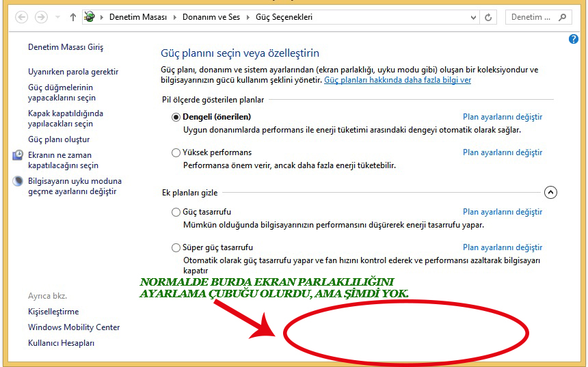588x367 pixels.
Task: Click the refresh button in address bar
Action: (x=488, y=17)
